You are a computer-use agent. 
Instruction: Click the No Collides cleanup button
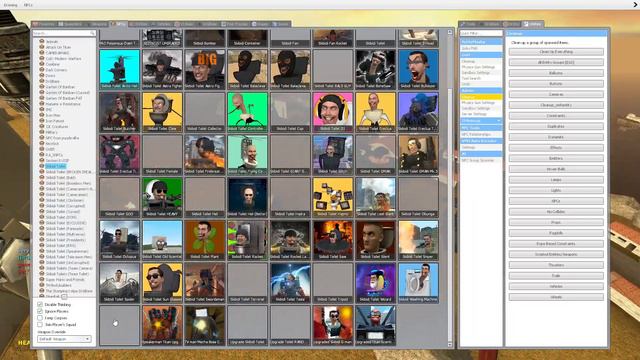click(556, 212)
